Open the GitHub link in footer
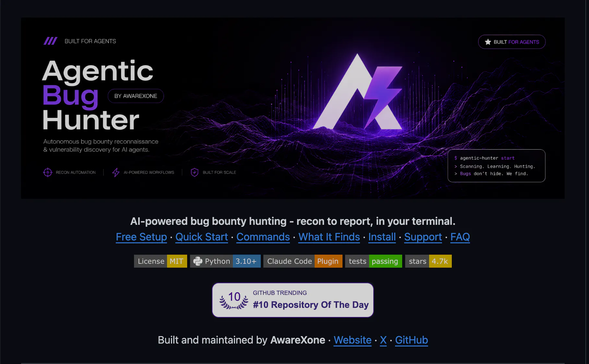589x364 pixels. pyautogui.click(x=411, y=340)
